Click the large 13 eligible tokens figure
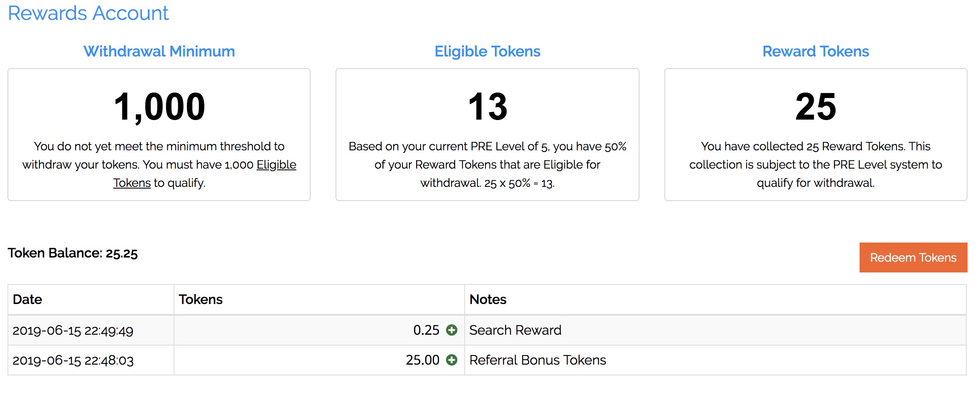Screen dimensions: 980x407 [488, 107]
